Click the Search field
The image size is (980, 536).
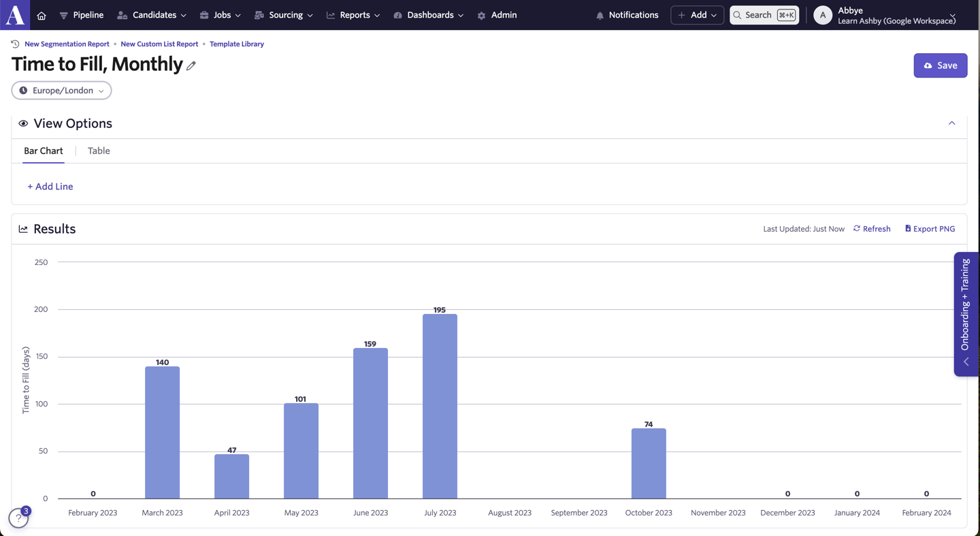pos(764,15)
